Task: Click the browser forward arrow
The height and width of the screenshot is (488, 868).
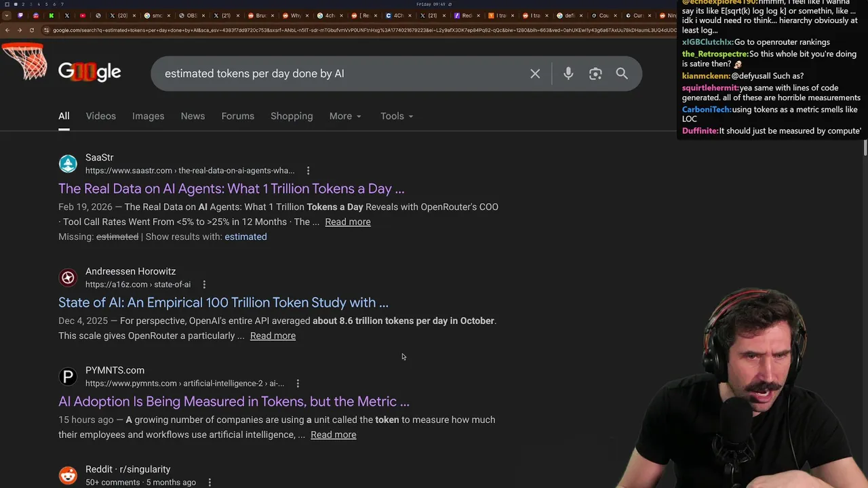Action: [19, 30]
